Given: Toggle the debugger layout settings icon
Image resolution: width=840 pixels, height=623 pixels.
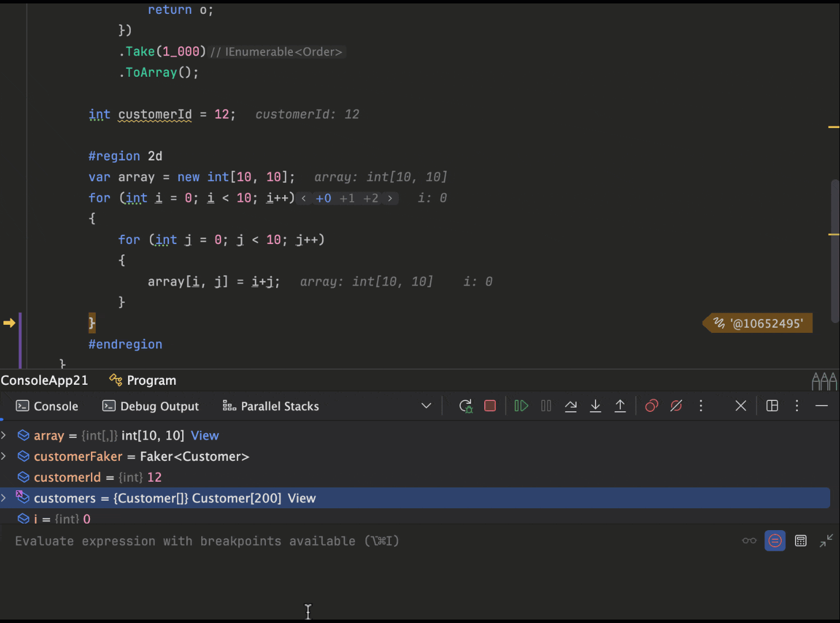Looking at the screenshot, I should point(773,406).
